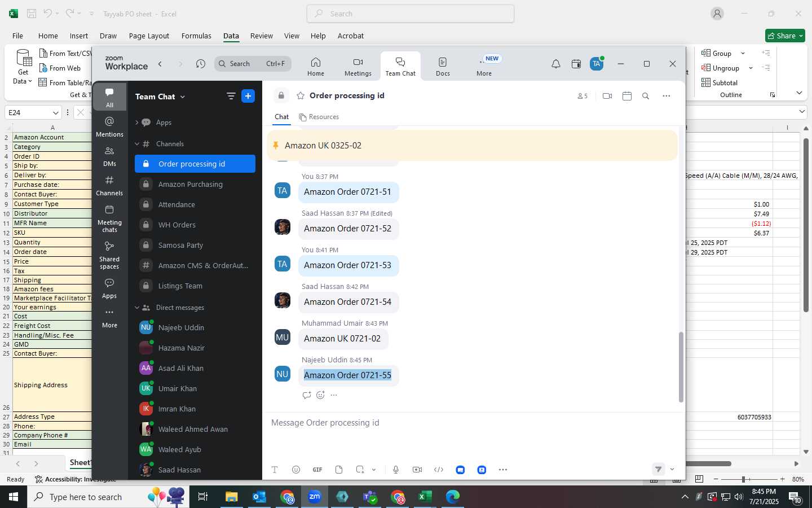
Task: Open composer more options ellipsis
Action: pyautogui.click(x=503, y=470)
